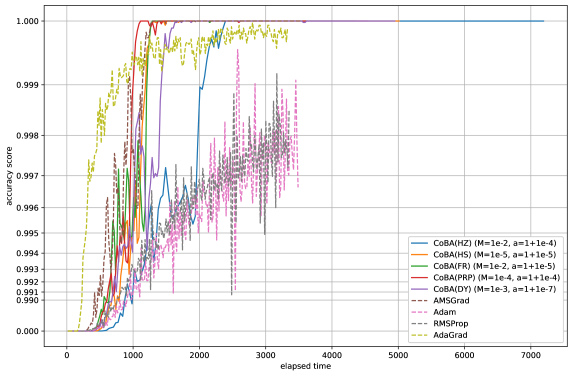Click the x-axis tick label 0
Viewport: 573px width, 376px height.
(67, 355)
